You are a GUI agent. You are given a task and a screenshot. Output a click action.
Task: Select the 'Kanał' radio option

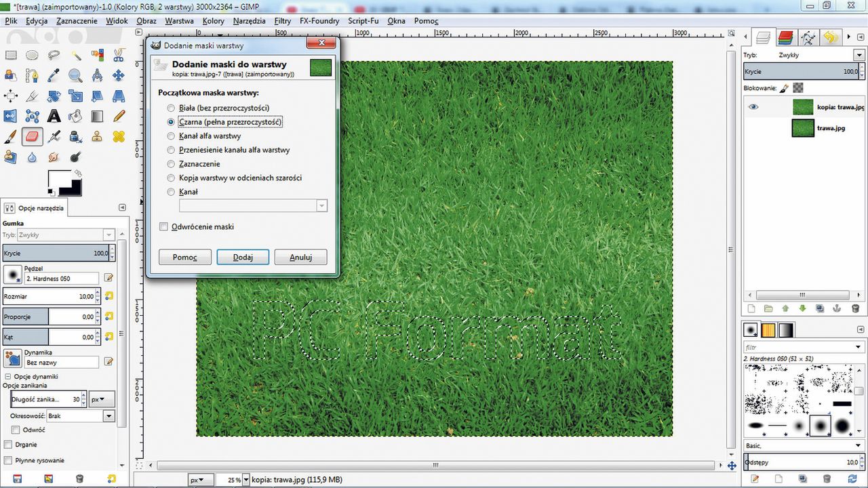[171, 192]
